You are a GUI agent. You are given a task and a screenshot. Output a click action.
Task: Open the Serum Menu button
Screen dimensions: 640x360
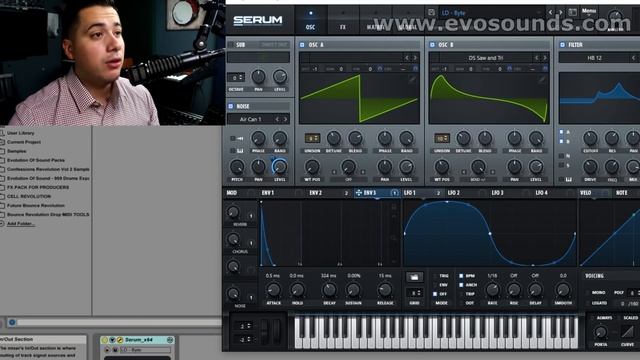(589, 11)
